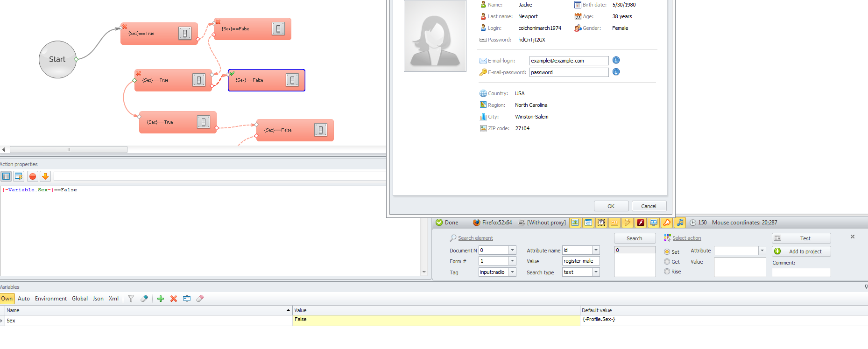Click the Comment input field

pyautogui.click(x=801, y=272)
